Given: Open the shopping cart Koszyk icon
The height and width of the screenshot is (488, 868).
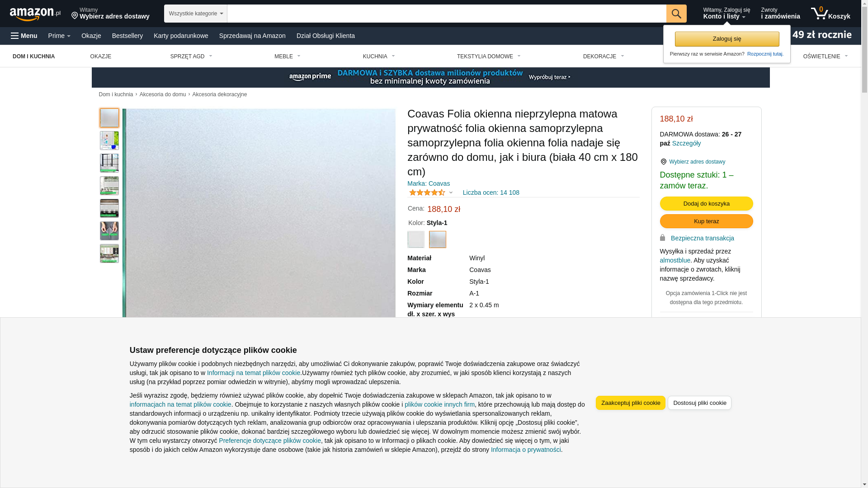Looking at the screenshot, I should 830,14.
